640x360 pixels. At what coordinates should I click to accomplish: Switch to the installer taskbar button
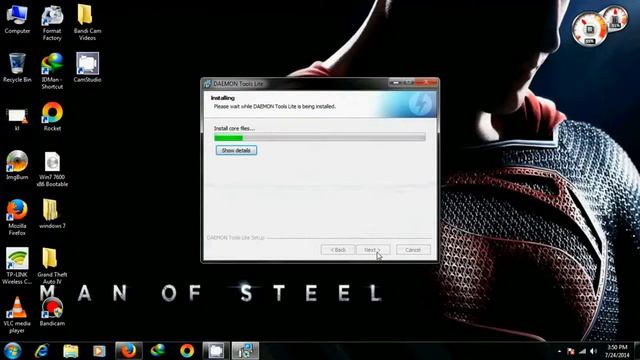245,351
